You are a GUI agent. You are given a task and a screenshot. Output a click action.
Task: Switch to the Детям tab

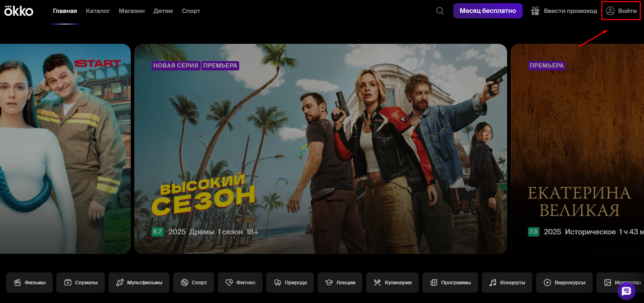(x=163, y=11)
